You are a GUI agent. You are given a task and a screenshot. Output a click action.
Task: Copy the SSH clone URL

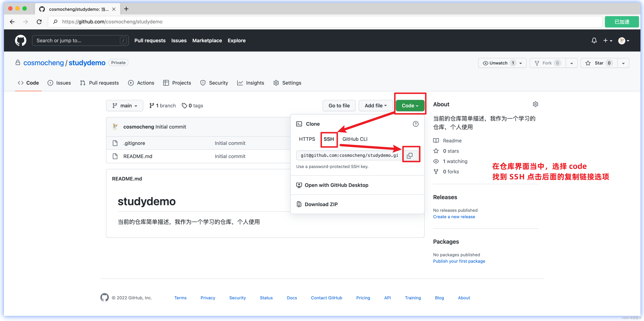[x=410, y=155]
